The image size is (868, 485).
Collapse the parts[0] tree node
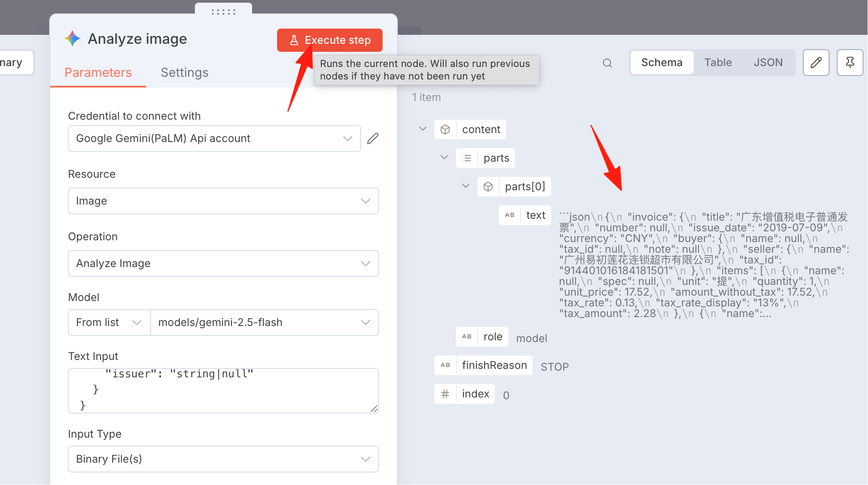coord(466,186)
